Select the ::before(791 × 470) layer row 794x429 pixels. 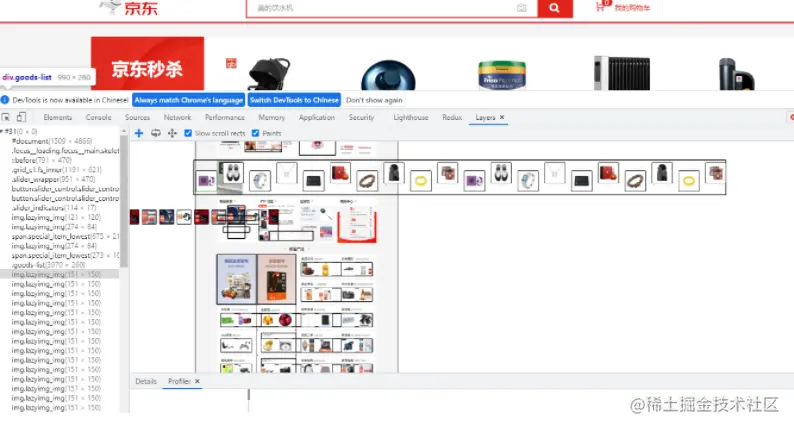[x=60, y=160]
